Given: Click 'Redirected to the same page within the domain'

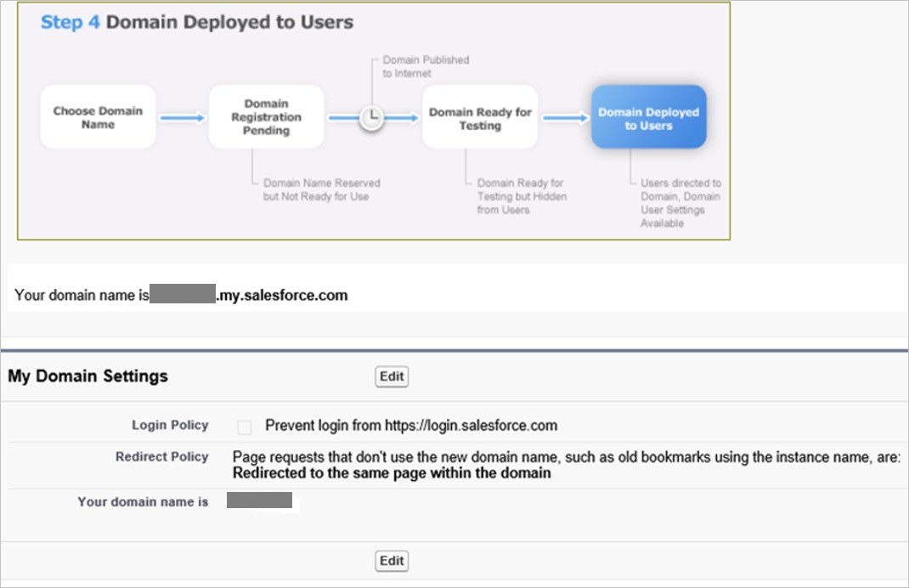Looking at the screenshot, I should pos(392,473).
